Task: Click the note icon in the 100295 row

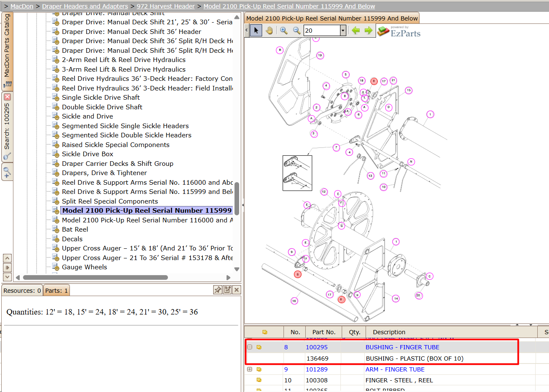Action: 259,347
